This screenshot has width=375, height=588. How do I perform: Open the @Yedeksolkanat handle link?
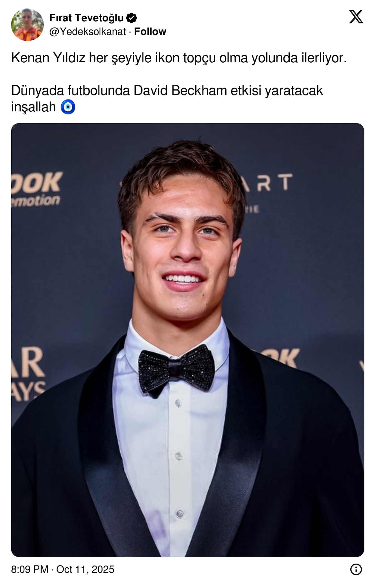tap(87, 32)
